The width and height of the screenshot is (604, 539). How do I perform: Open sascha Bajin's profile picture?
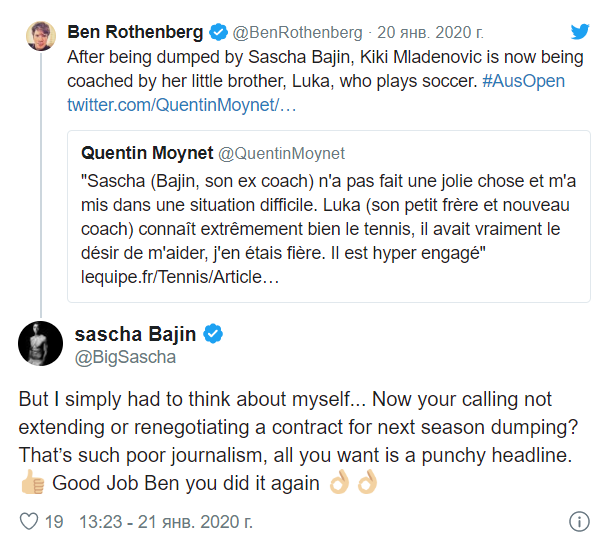40,344
